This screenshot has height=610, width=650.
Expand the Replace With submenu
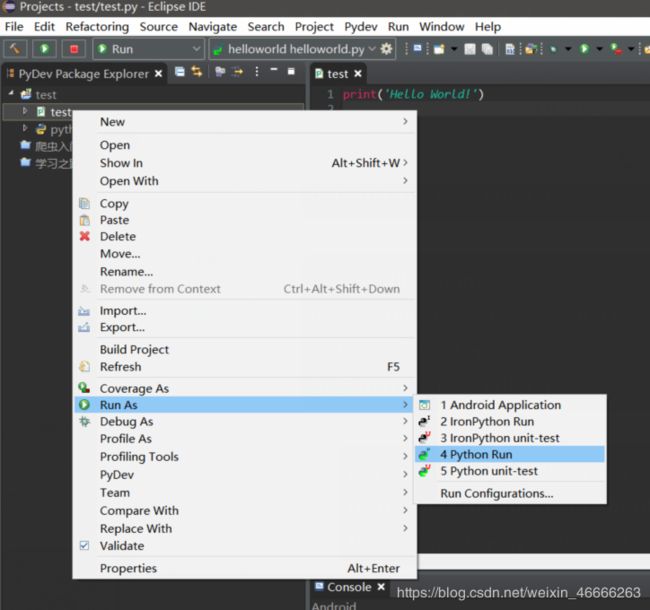click(x=245, y=529)
